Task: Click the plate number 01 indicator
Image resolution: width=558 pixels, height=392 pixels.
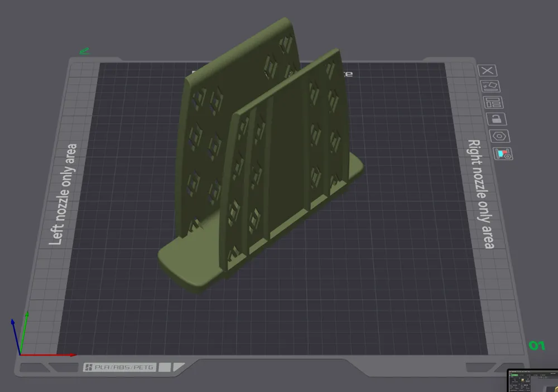Action: click(536, 346)
